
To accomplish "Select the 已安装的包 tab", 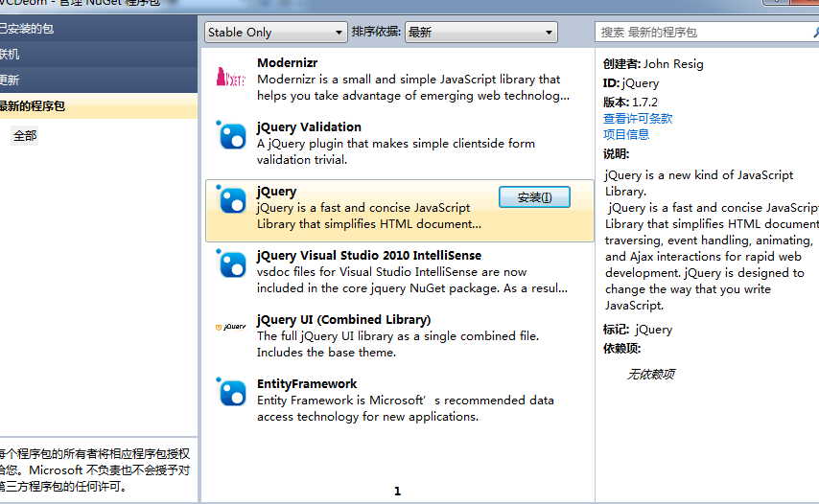I will (99, 28).
